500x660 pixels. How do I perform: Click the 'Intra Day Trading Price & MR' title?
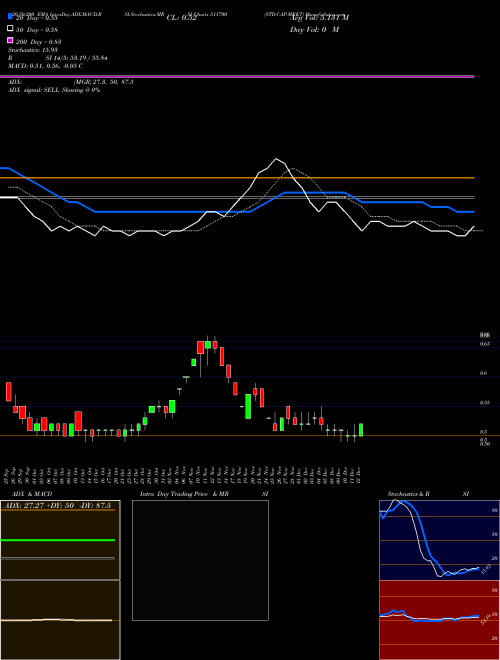pos(184,494)
